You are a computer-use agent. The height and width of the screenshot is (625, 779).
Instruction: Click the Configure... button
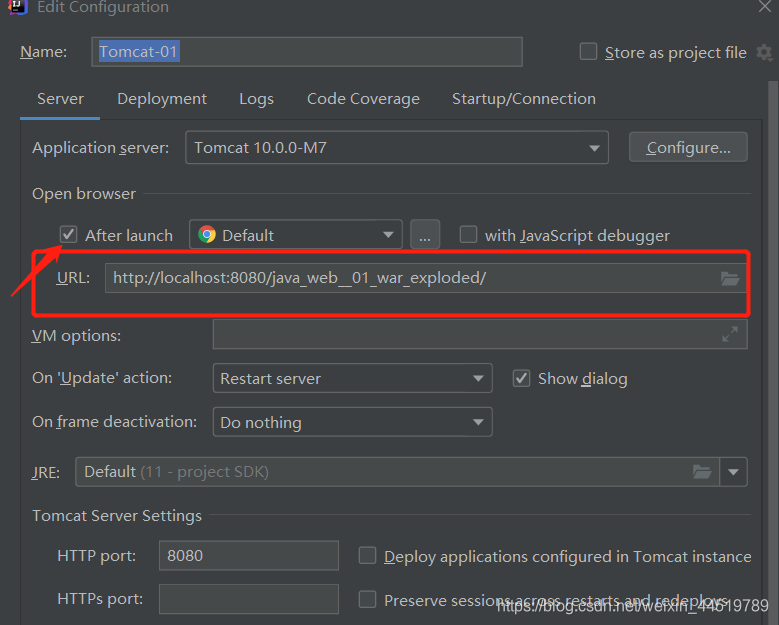[688, 148]
